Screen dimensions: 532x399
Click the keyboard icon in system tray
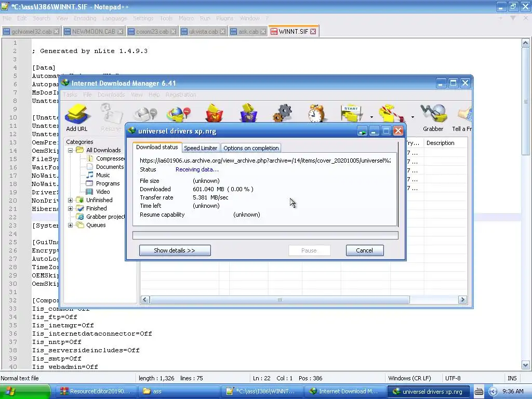click(478, 392)
